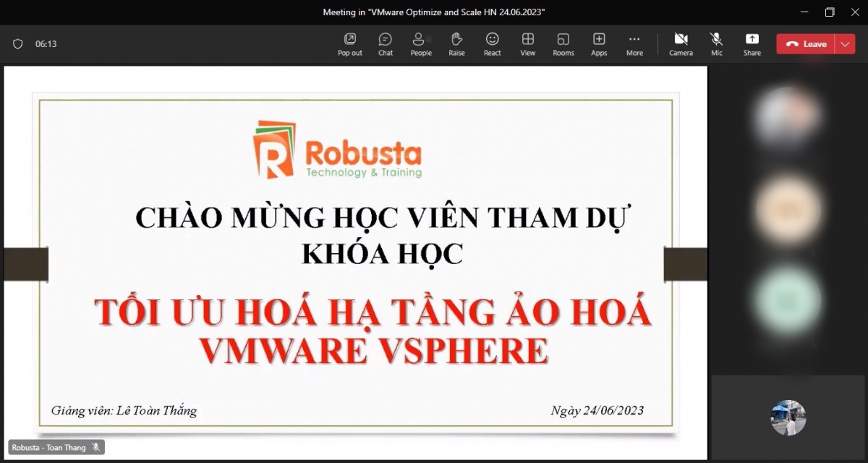Click your own video thumbnail tile

788,417
